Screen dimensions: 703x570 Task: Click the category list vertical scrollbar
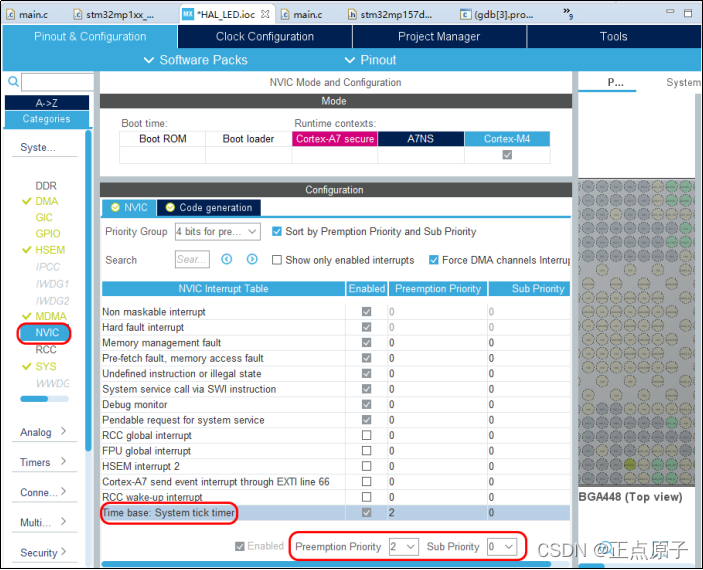(88, 292)
